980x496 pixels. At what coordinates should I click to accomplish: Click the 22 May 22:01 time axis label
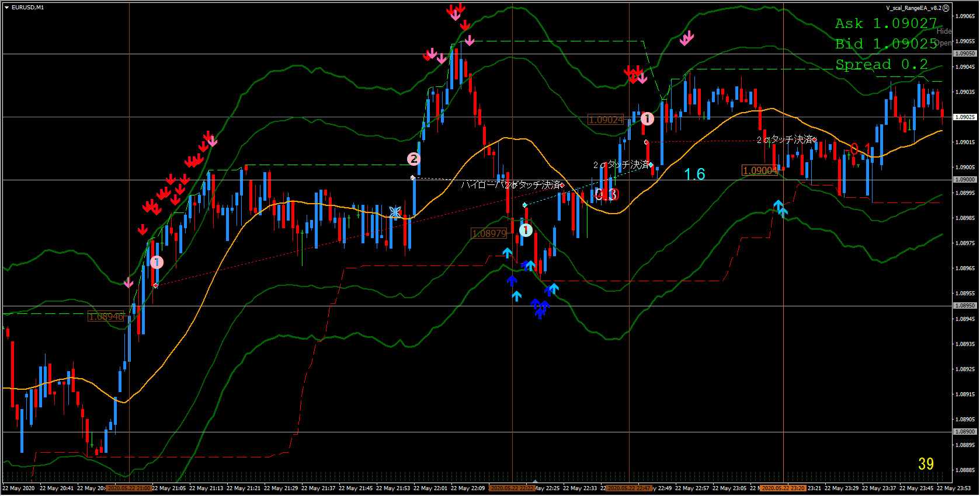click(430, 488)
